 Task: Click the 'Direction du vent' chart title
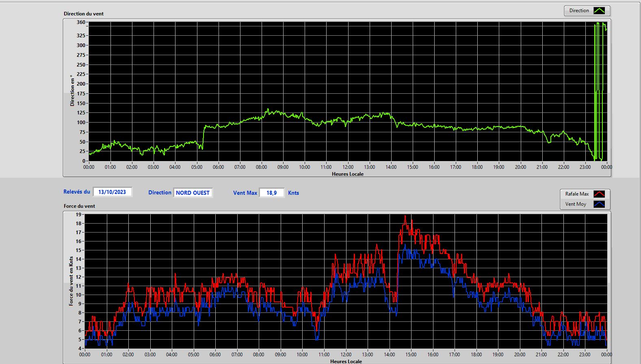pyautogui.click(x=84, y=13)
